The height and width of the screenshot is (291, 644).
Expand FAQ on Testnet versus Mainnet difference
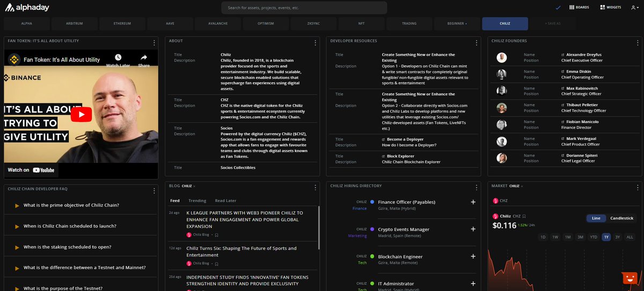(81, 267)
